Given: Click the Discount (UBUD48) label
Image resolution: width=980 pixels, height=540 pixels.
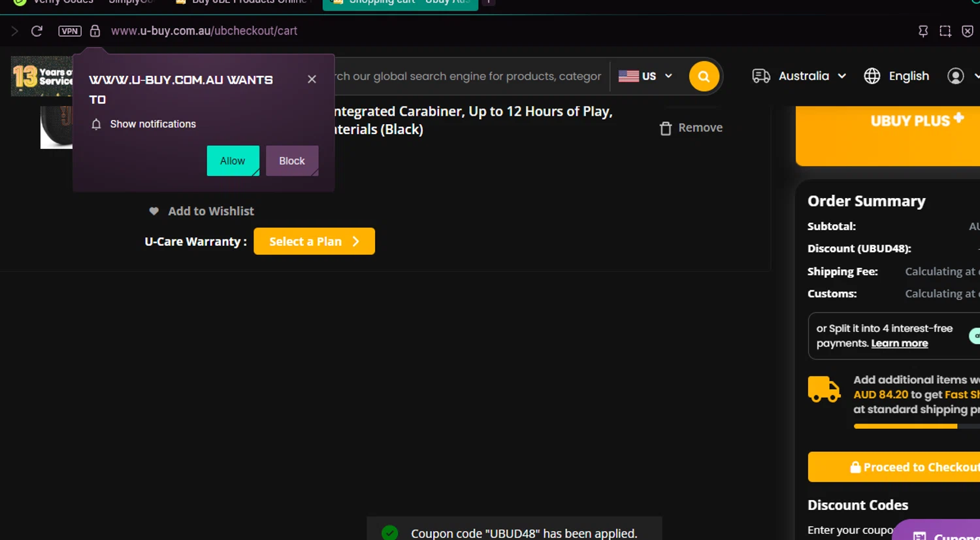Looking at the screenshot, I should [x=859, y=248].
